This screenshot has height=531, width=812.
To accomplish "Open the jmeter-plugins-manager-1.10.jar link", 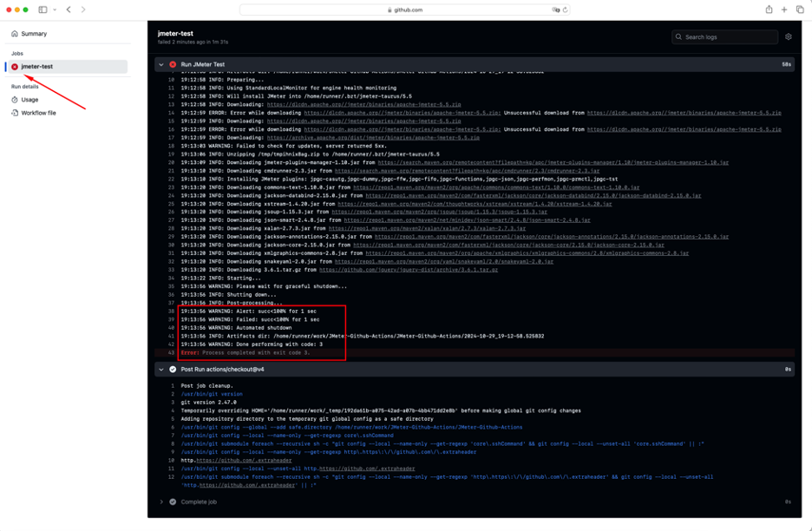I will (x=553, y=162).
